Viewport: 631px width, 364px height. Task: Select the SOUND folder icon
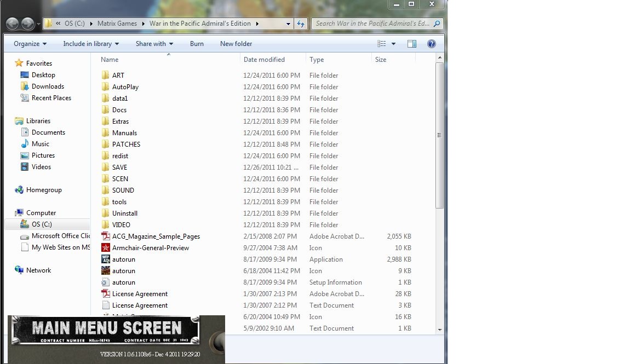[x=105, y=190]
